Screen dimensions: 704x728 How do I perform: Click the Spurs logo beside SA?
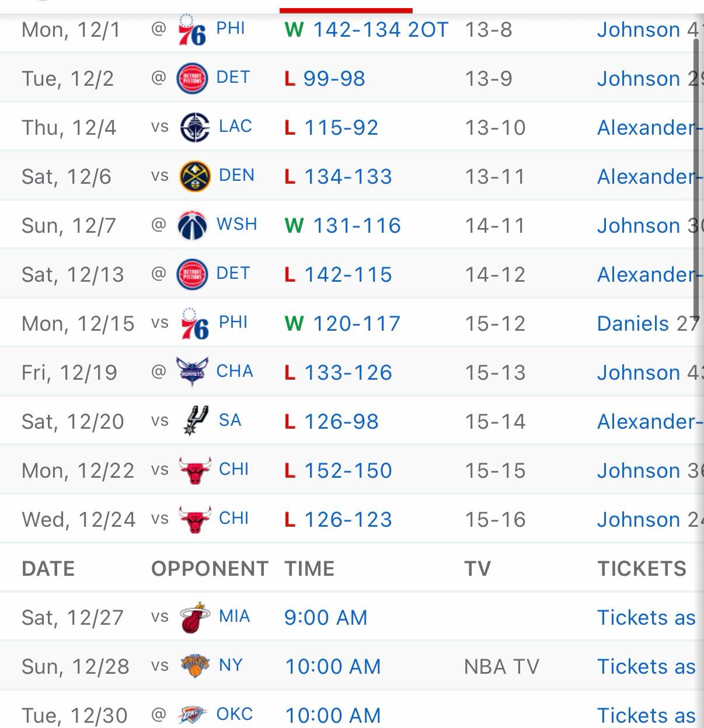pos(194,421)
